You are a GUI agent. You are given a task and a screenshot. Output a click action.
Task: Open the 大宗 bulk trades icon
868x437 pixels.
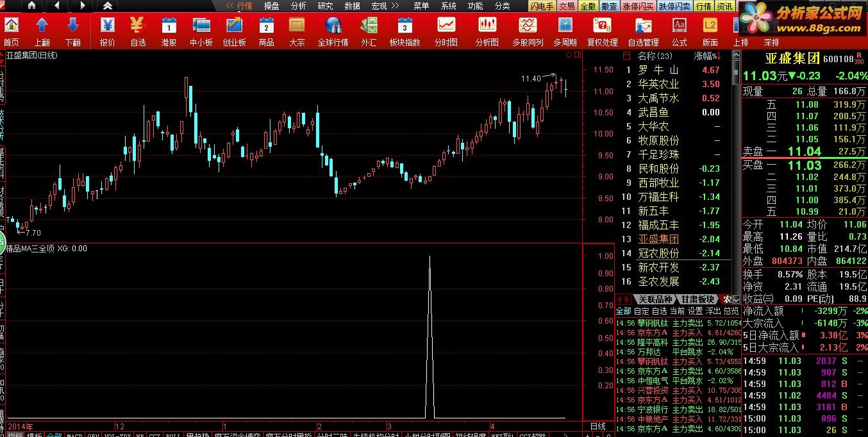pyautogui.click(x=296, y=32)
